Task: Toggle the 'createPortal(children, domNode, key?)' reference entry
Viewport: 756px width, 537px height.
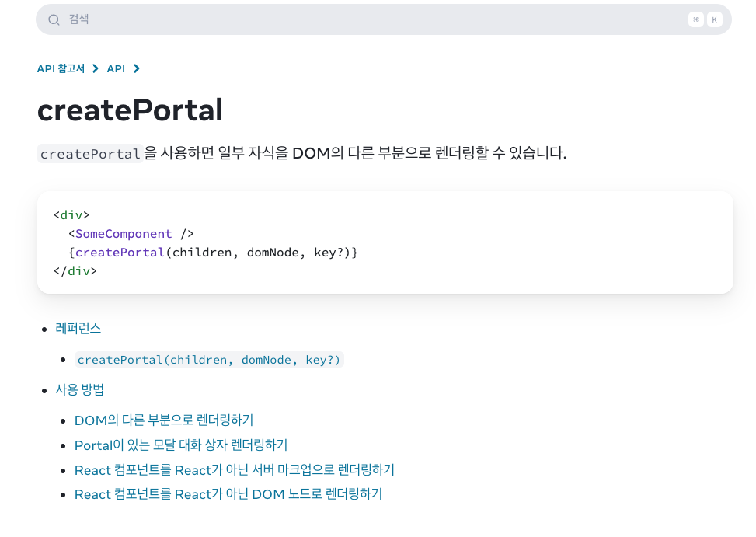Action: point(208,359)
